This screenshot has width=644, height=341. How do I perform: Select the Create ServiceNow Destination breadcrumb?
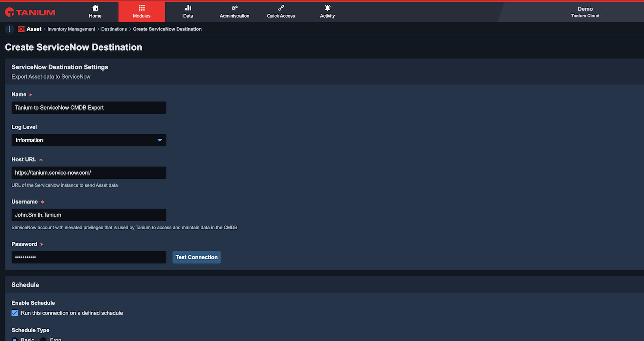pos(167,29)
